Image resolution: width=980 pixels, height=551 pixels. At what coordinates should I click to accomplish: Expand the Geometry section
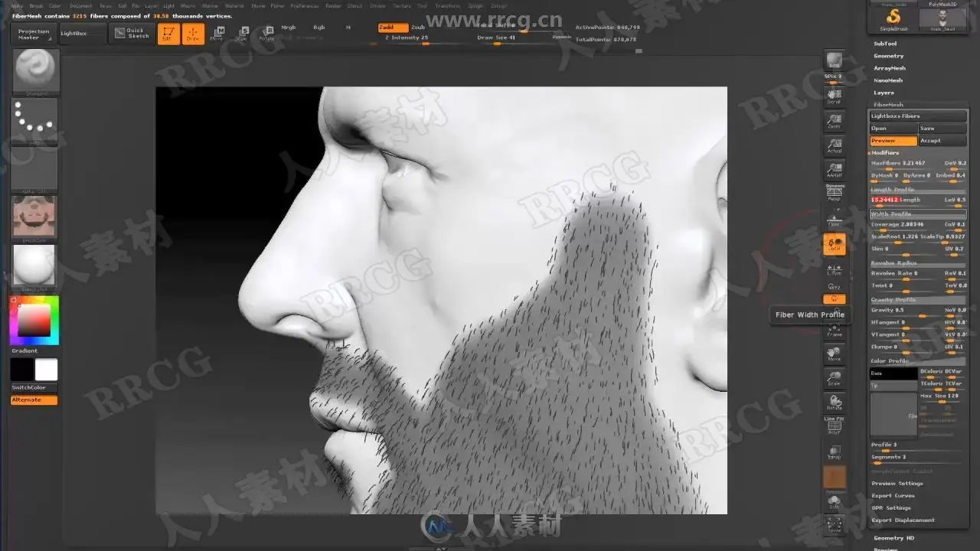click(888, 56)
